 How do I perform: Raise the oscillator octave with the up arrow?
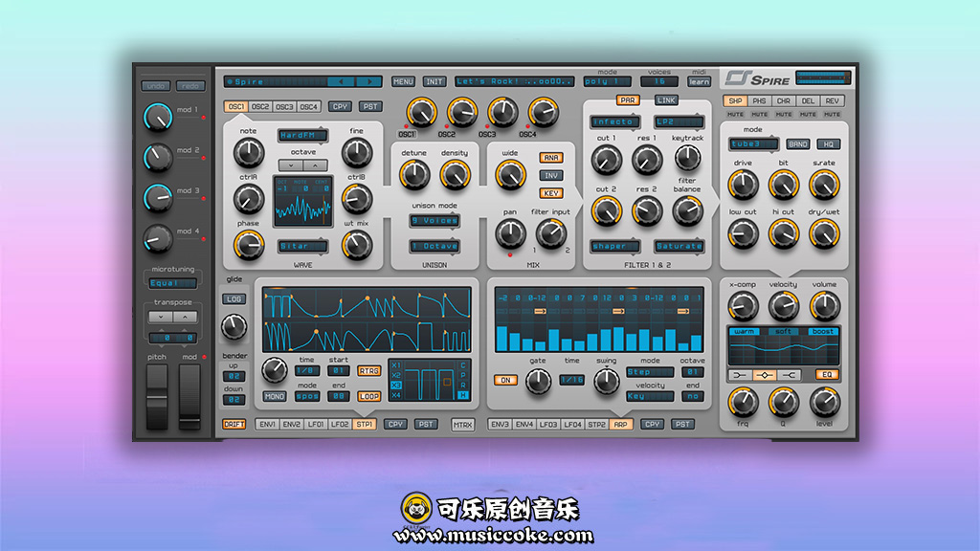[315, 165]
